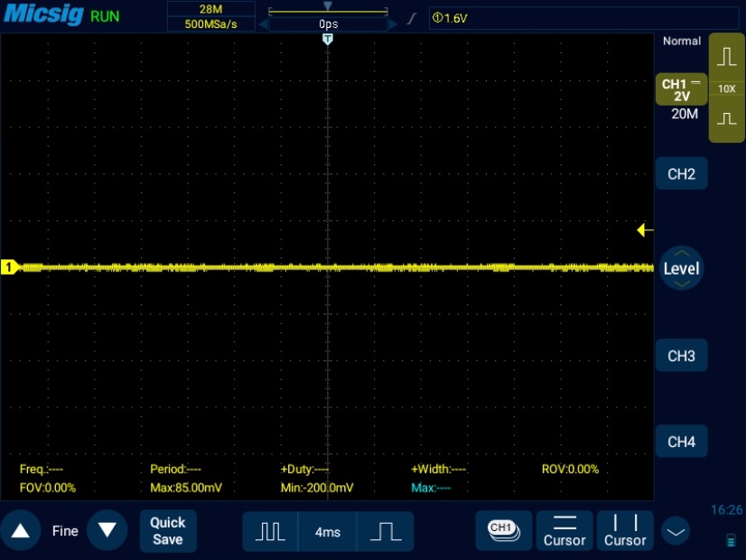
Task: Open the 28M memory depth setting
Action: [x=210, y=8]
